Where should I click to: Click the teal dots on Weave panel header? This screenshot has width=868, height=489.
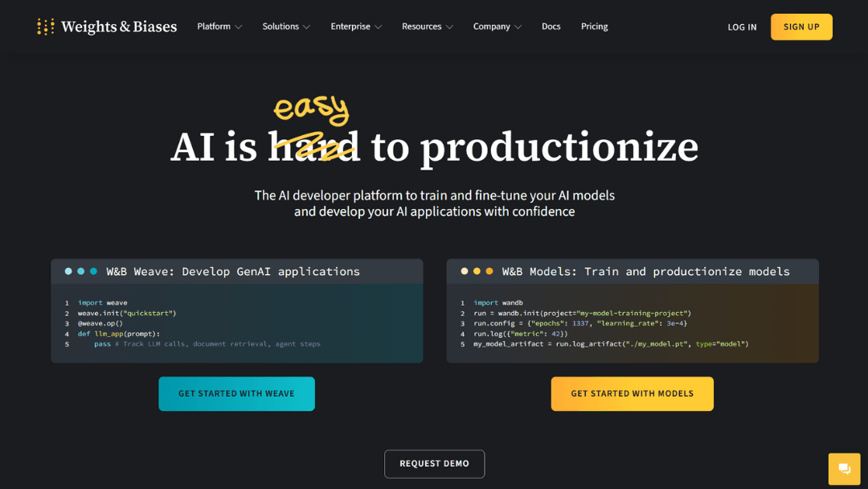click(x=81, y=272)
